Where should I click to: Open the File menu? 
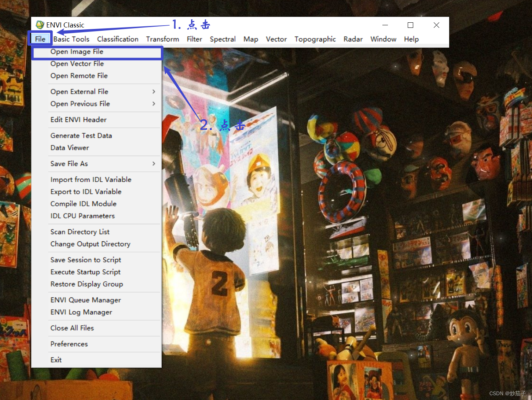pos(40,39)
